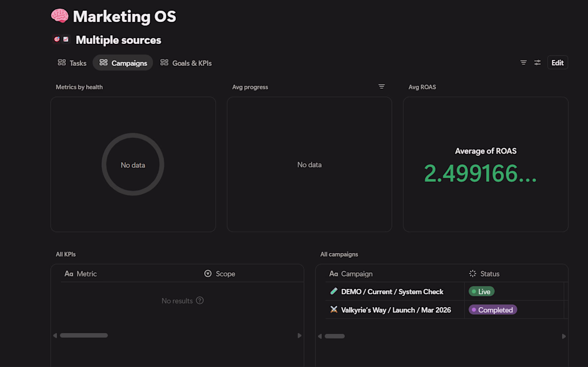Click filter icon on Avg progress chart
The height and width of the screenshot is (367, 588).
381,87
